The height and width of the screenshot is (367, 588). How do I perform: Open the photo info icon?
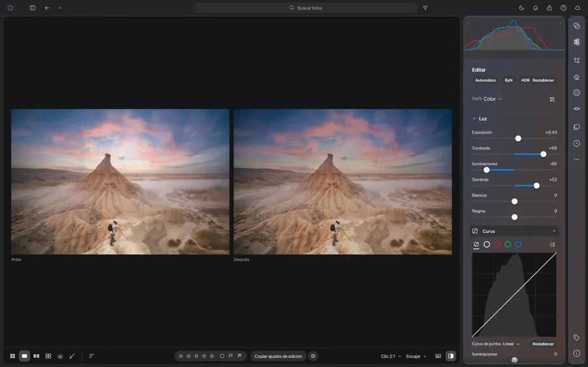(577, 353)
